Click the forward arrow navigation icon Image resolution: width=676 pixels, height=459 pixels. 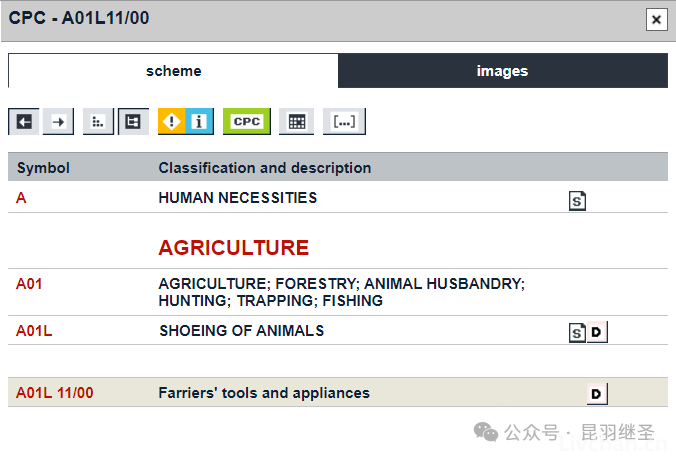point(58,122)
